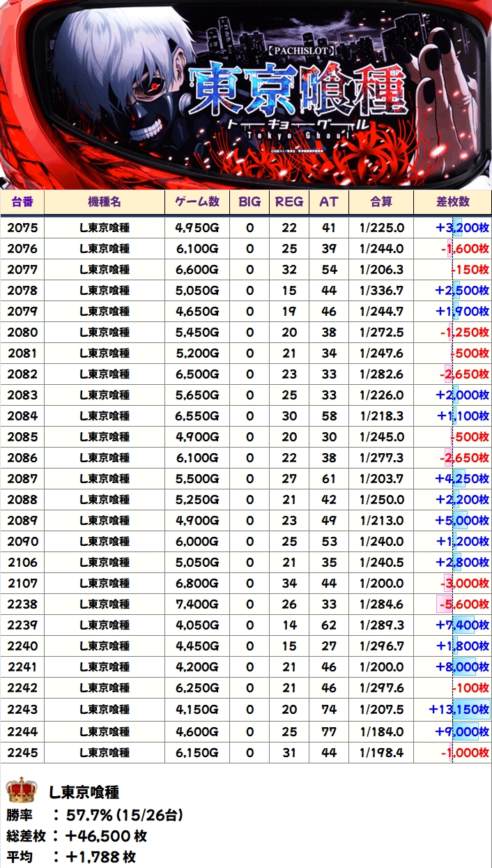Click the 7,400G game count cell
Screen dimensions: 492x868
(196, 604)
